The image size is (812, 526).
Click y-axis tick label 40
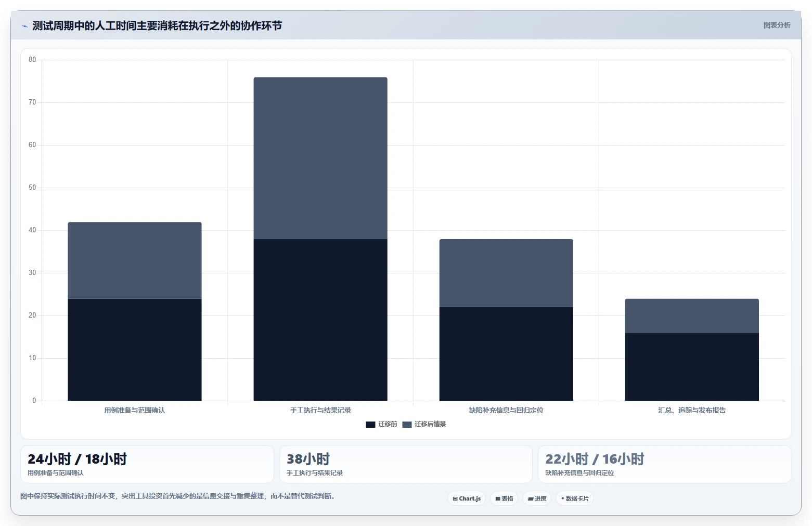click(x=32, y=230)
